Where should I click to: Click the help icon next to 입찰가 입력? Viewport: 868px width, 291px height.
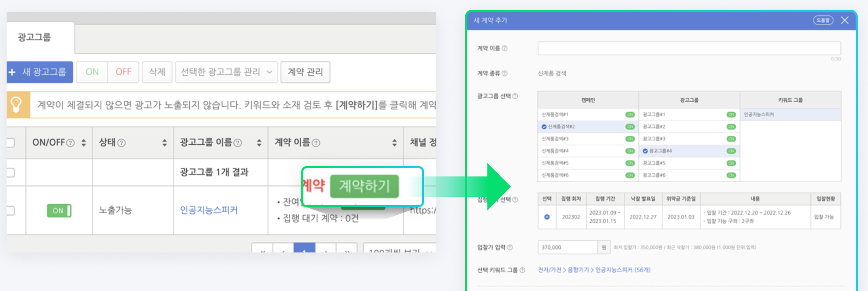(510, 248)
